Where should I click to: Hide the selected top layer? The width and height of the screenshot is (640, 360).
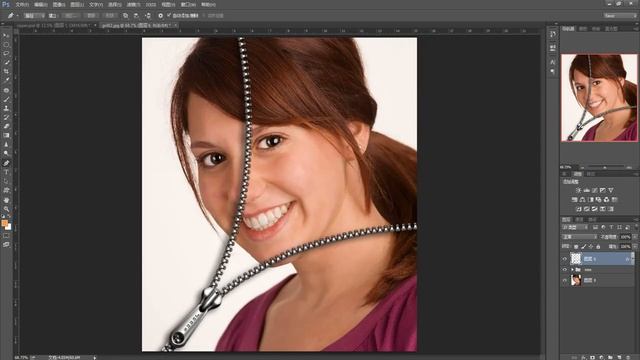565,259
